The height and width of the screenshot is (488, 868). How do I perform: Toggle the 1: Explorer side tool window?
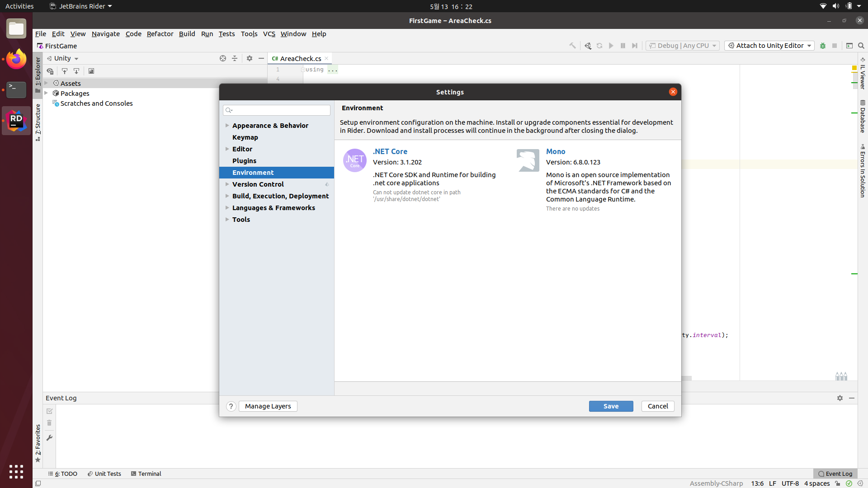pos(38,71)
